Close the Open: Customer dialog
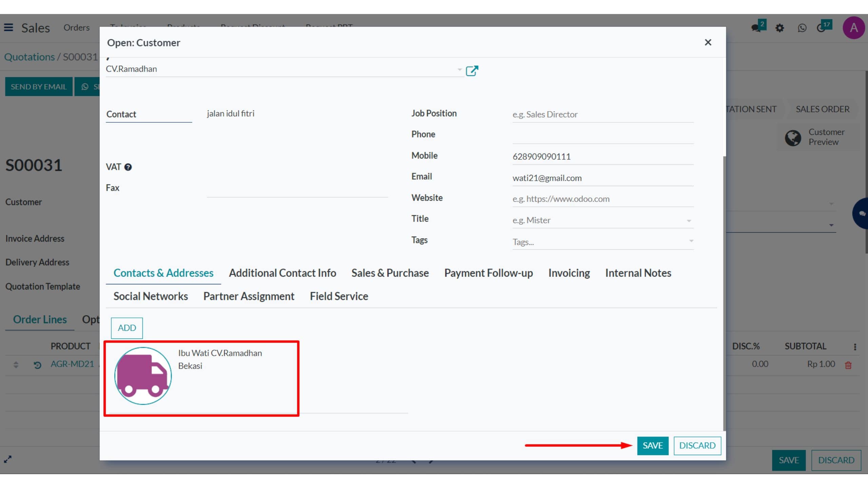 (708, 42)
